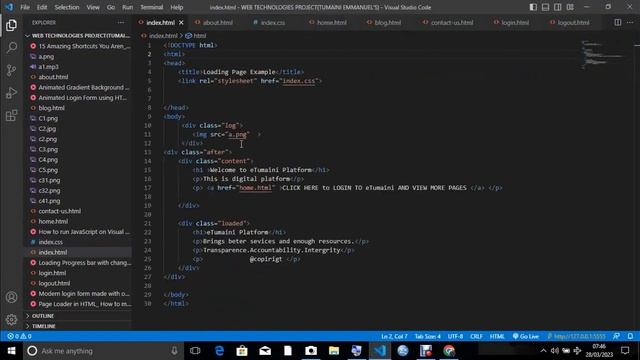Image resolution: width=640 pixels, height=360 pixels.
Task: Click the Go Live status button
Action: point(526,336)
